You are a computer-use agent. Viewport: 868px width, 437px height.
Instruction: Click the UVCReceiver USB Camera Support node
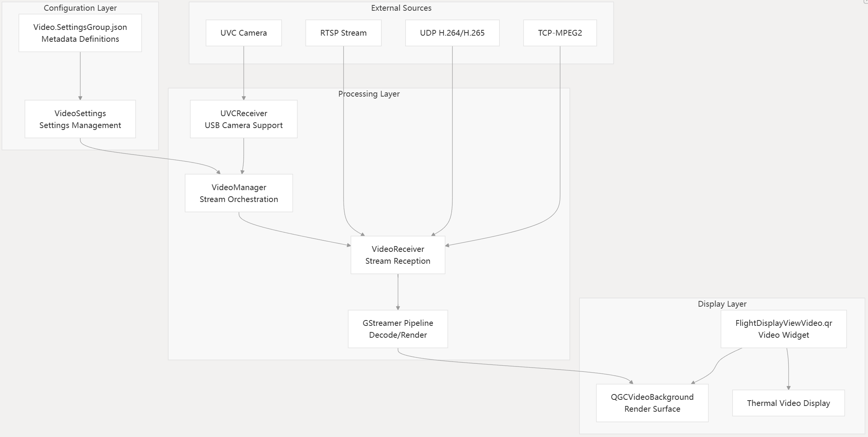[x=244, y=119]
